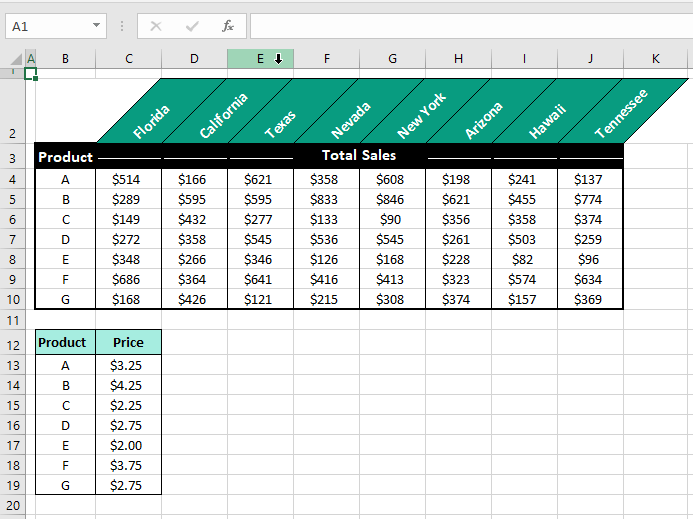693x519 pixels.
Task: Select row 20 header
Action: [12, 505]
